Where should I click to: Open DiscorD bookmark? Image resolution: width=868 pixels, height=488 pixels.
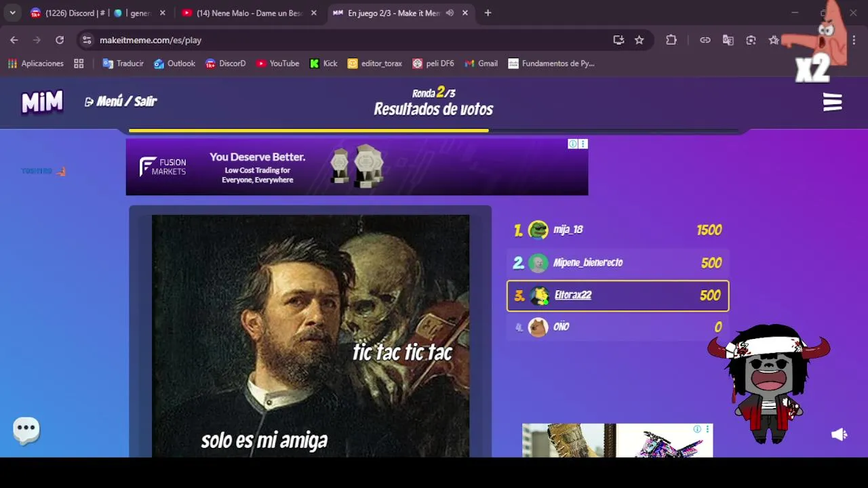tap(225, 64)
